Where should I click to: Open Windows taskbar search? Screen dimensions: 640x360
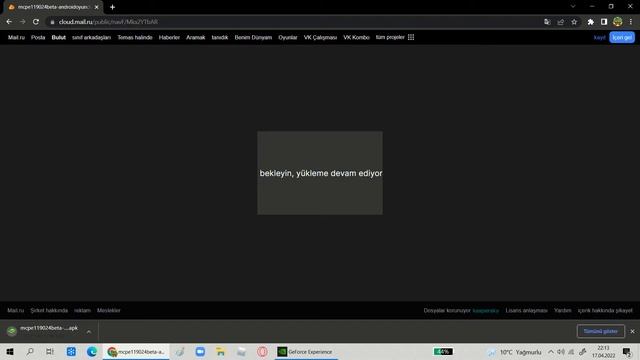(x=30, y=351)
